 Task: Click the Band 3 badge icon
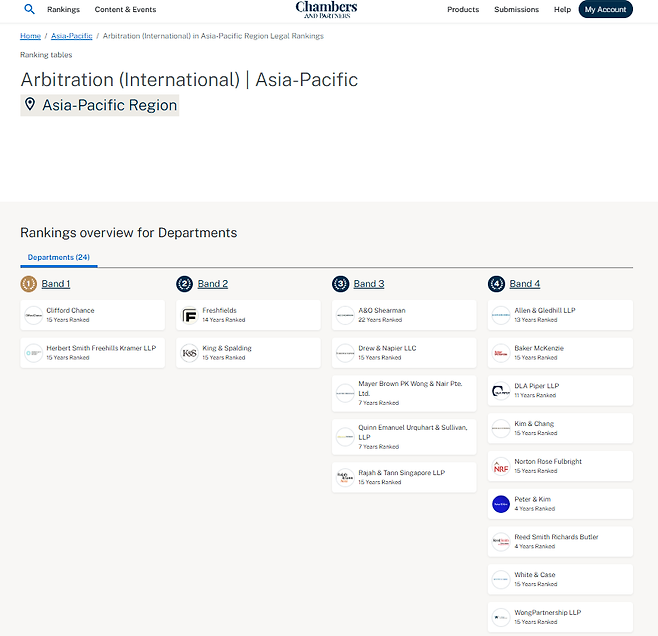340,284
